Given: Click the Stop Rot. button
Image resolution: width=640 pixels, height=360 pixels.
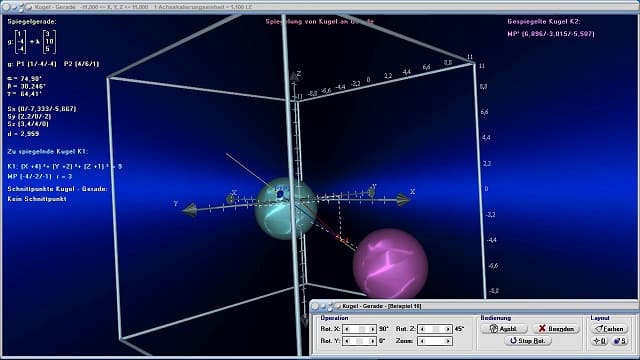Looking at the screenshot, I should (528, 341).
